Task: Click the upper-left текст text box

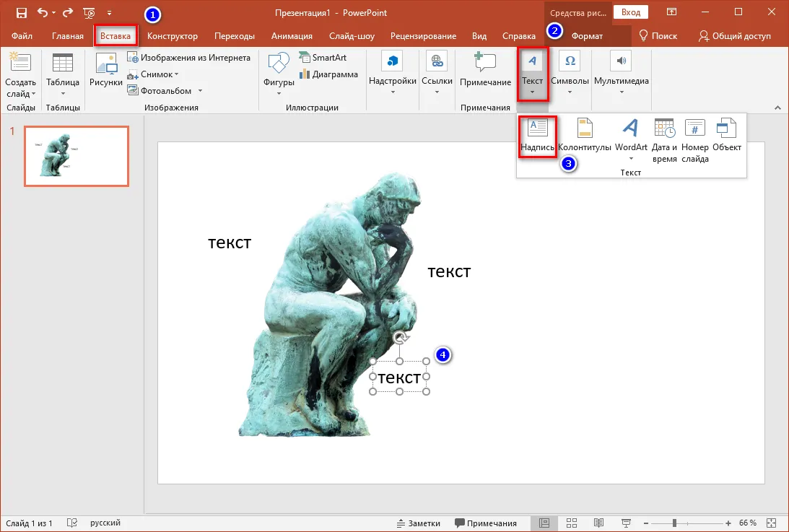Action: point(230,243)
